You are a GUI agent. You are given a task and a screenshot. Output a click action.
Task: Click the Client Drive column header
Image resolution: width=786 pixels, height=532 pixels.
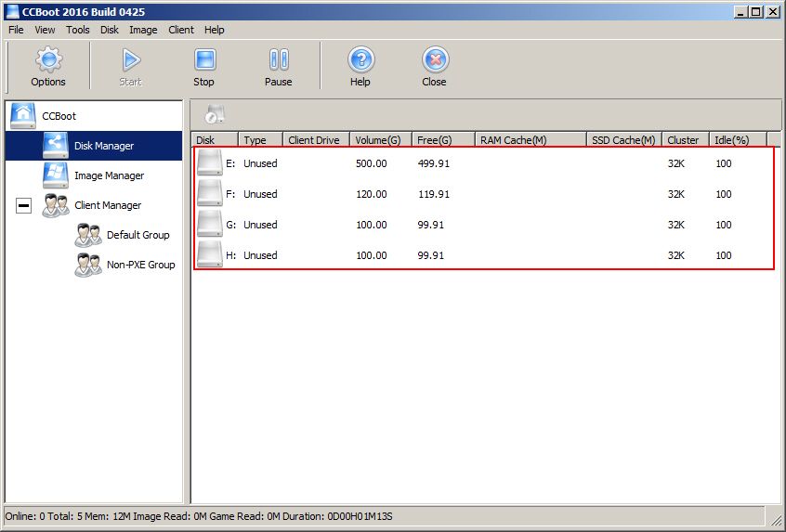316,140
